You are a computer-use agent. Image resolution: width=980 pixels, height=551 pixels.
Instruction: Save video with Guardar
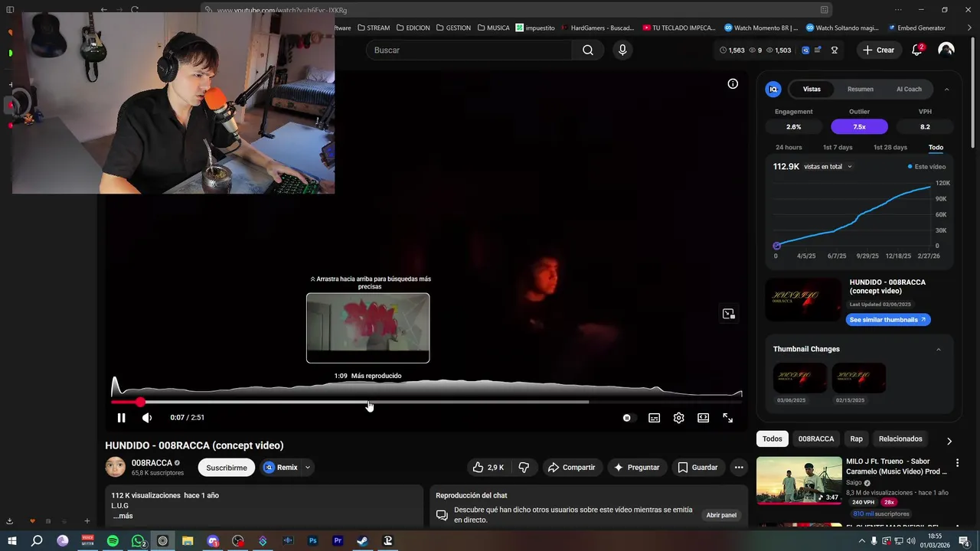pyautogui.click(x=697, y=467)
